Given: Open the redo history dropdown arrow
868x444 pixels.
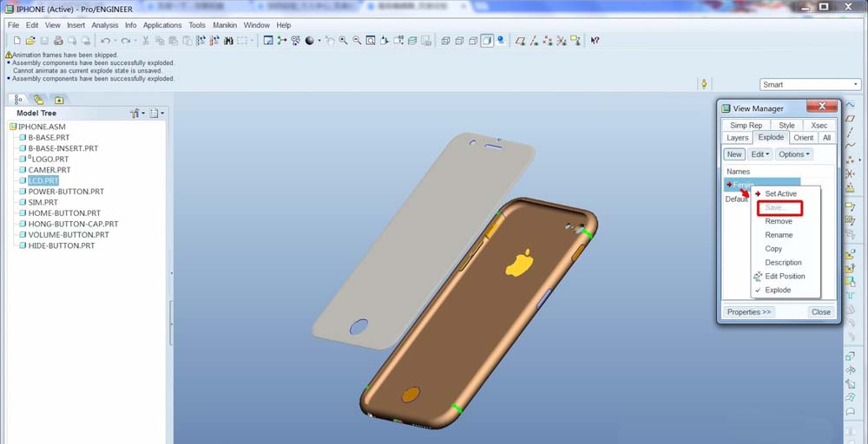Looking at the screenshot, I should pyautogui.click(x=135, y=41).
